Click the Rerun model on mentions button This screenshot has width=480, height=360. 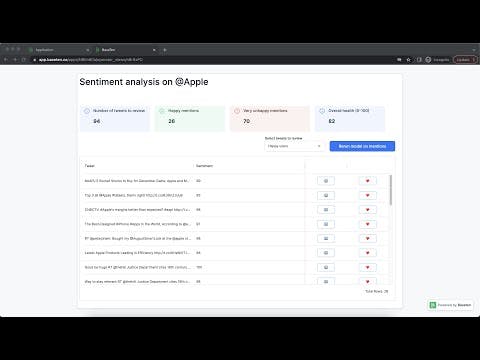pyautogui.click(x=362, y=146)
